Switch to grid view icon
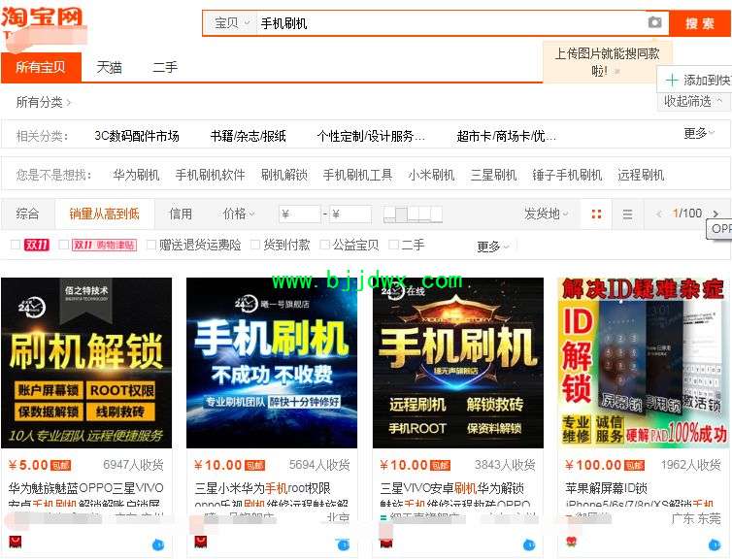Image resolution: width=732 pixels, height=560 pixels. (x=596, y=214)
